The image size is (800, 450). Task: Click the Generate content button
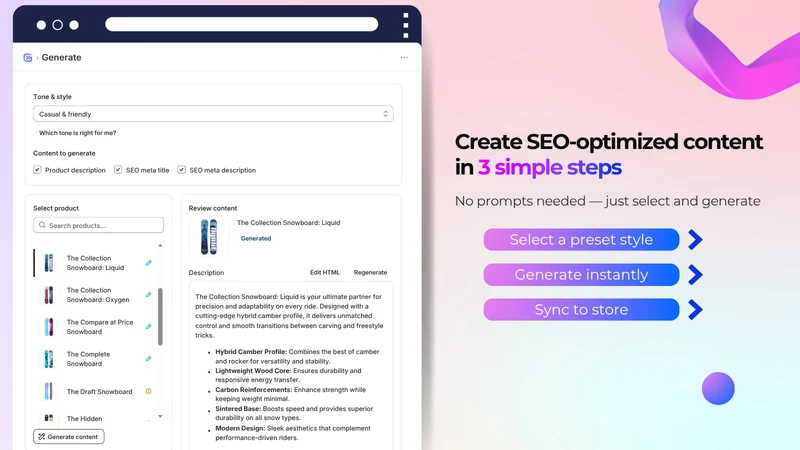[69, 437]
